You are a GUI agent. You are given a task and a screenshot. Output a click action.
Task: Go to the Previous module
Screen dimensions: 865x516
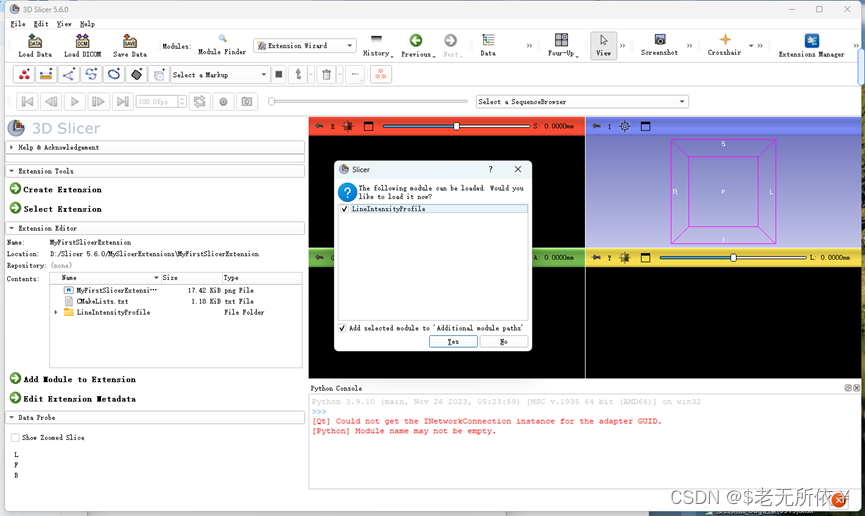click(417, 45)
